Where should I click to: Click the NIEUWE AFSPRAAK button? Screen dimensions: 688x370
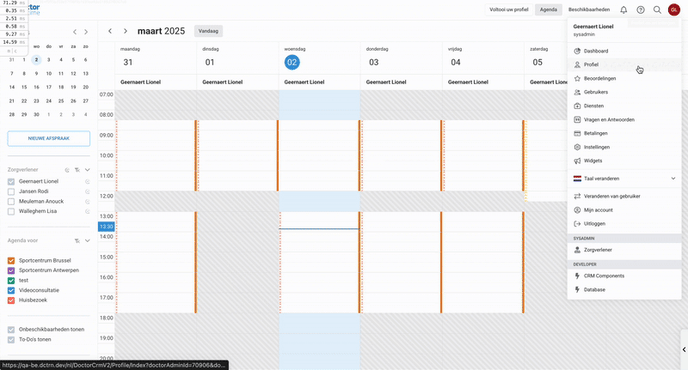49,138
